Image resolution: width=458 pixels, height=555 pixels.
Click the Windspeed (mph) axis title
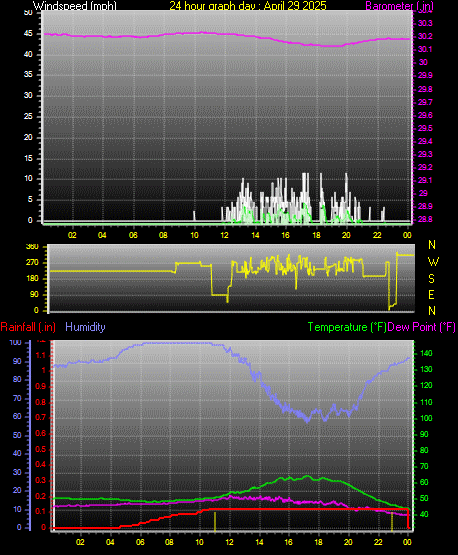(75, 6)
